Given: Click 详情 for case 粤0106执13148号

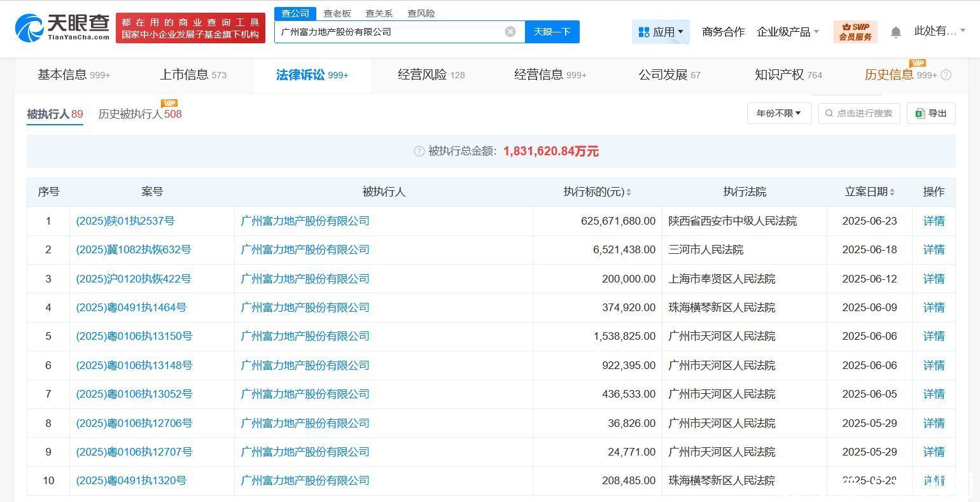Looking at the screenshot, I should tap(934, 365).
